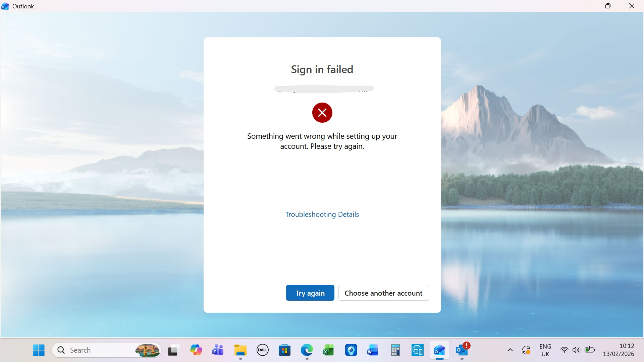Open the Calculator app in taskbar
Viewport: 644px width, 362px height.
tap(395, 350)
